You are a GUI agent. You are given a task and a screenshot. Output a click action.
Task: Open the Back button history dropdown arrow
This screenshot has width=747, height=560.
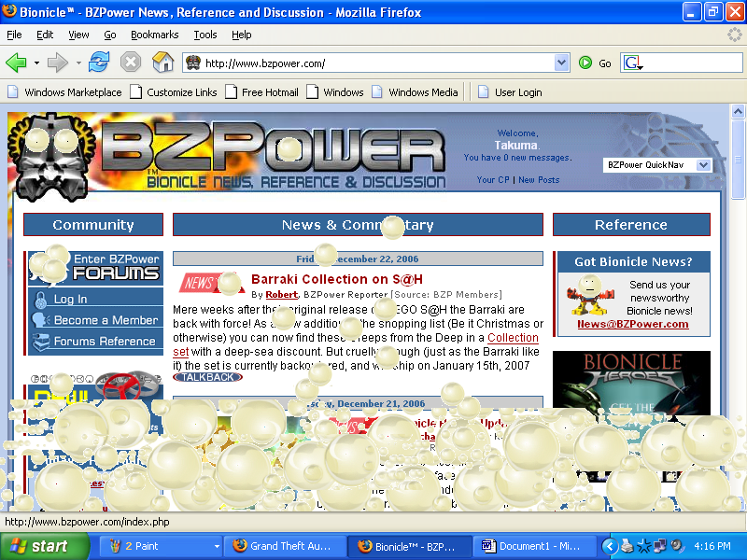[x=36, y=63]
